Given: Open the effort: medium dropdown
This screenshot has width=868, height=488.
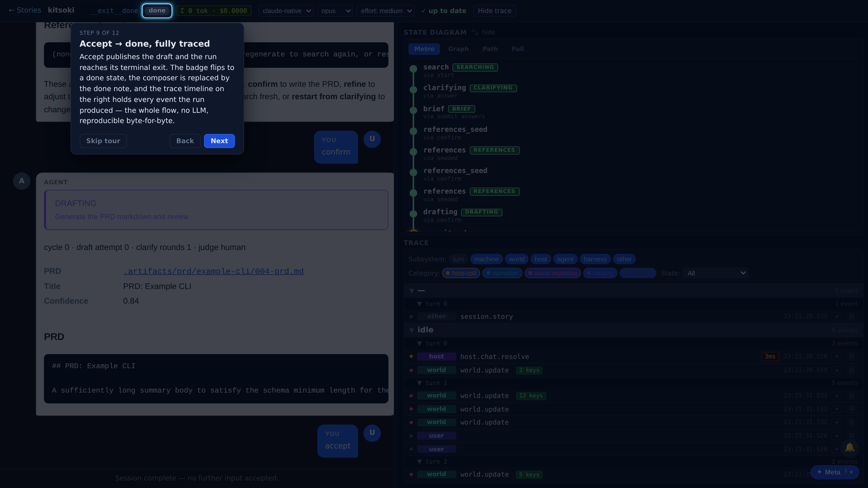Looking at the screenshot, I should pos(385,11).
